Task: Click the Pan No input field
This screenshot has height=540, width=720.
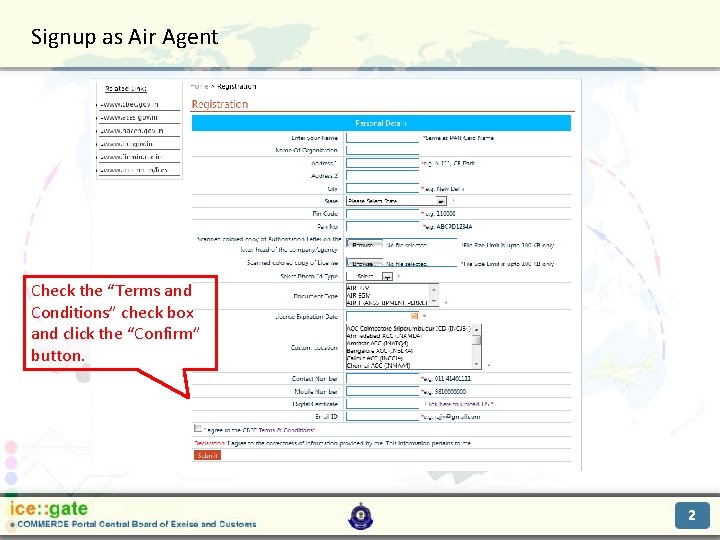Action: click(382, 226)
